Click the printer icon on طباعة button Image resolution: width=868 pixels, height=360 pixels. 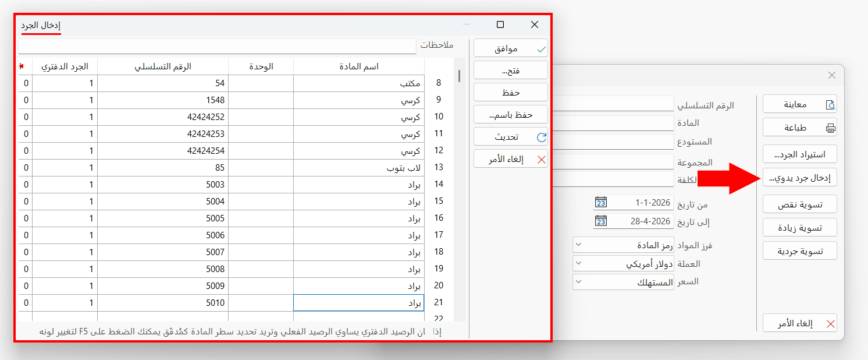[831, 128]
